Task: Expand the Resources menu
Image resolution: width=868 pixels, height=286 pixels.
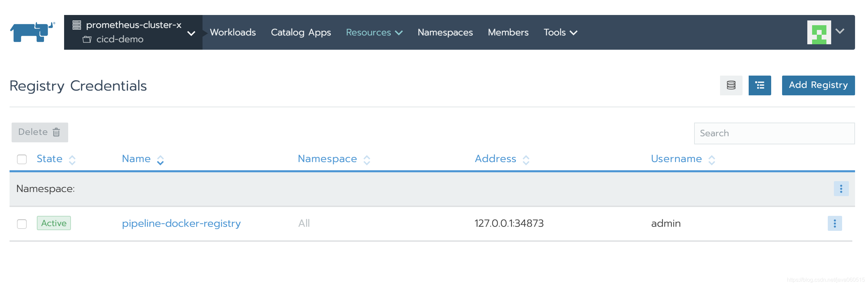Action: pyautogui.click(x=374, y=32)
